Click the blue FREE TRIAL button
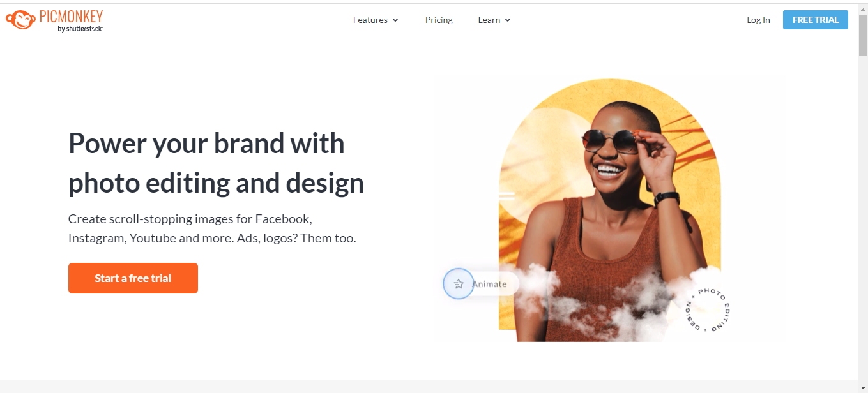 tap(816, 20)
